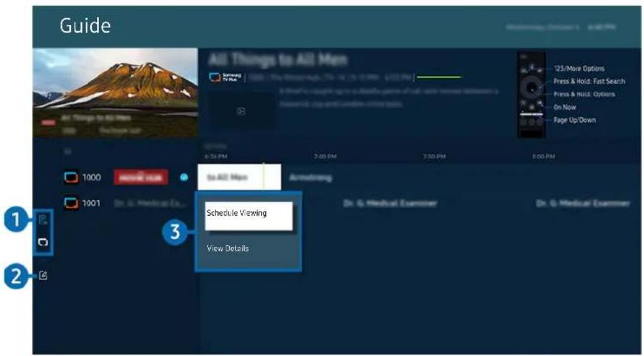
Task: Click the '123/More Options' remote hint
Action: 579,68
